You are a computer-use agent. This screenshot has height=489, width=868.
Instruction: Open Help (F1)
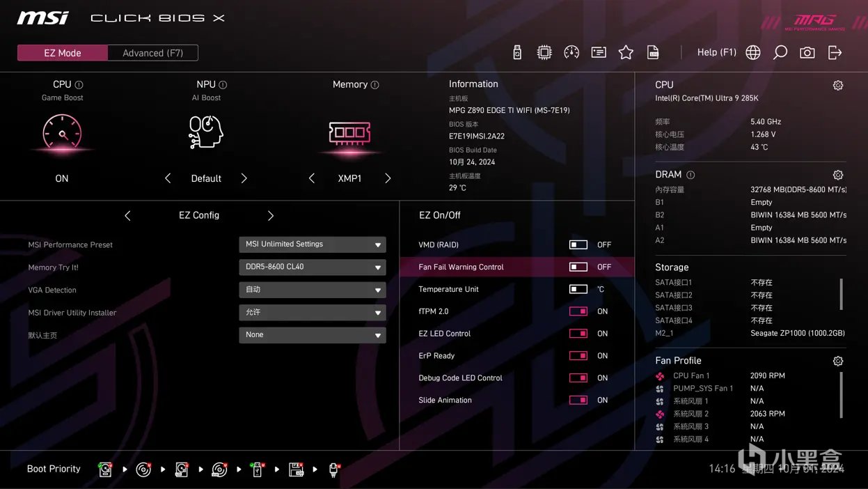point(717,52)
